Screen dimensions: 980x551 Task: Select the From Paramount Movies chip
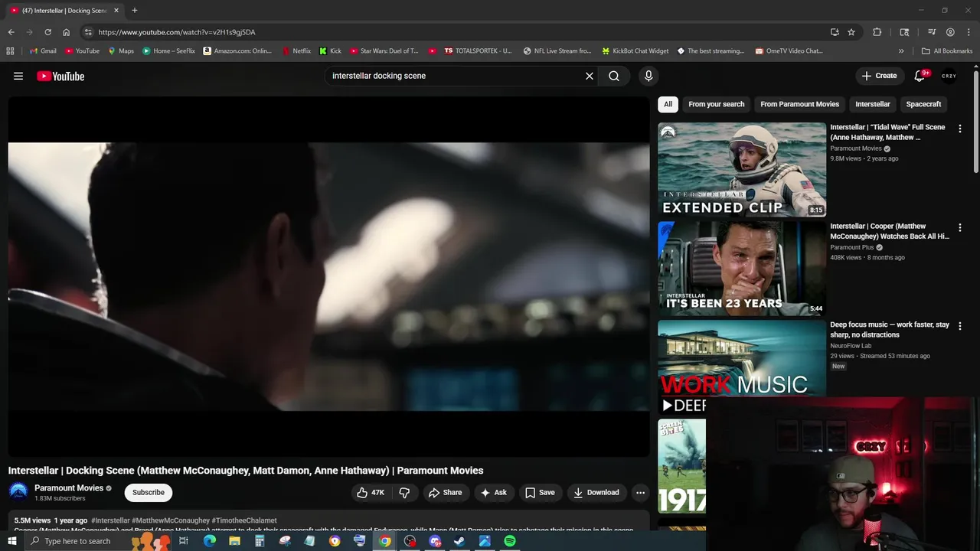click(x=800, y=104)
